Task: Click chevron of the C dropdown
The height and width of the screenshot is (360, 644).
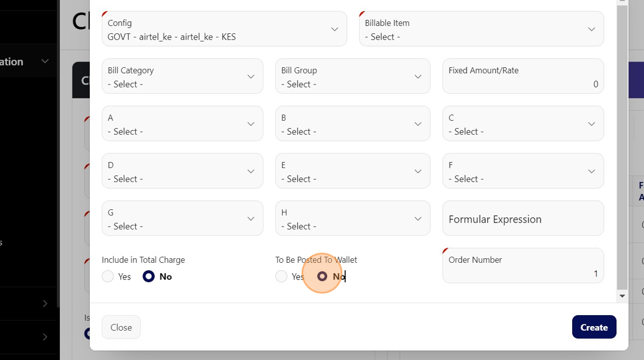Action: pos(592,124)
